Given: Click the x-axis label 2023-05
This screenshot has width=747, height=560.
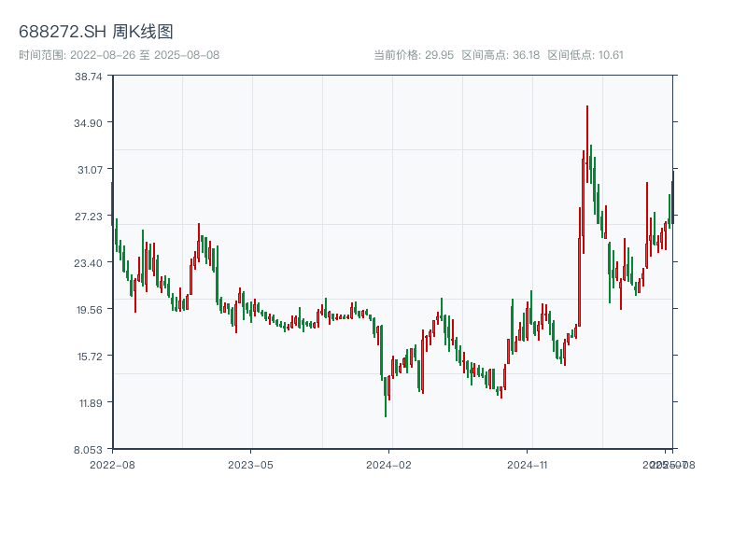Looking at the screenshot, I should (x=250, y=465).
